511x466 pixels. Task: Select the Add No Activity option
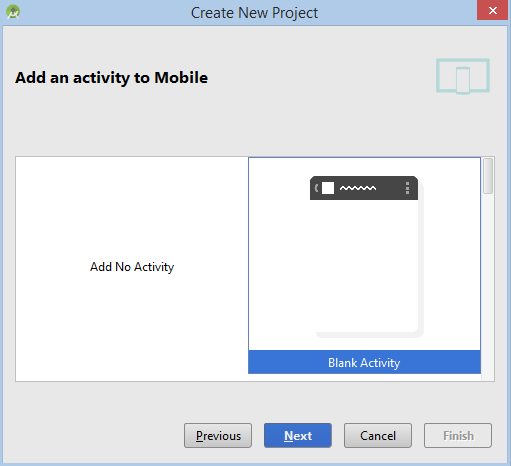click(132, 267)
